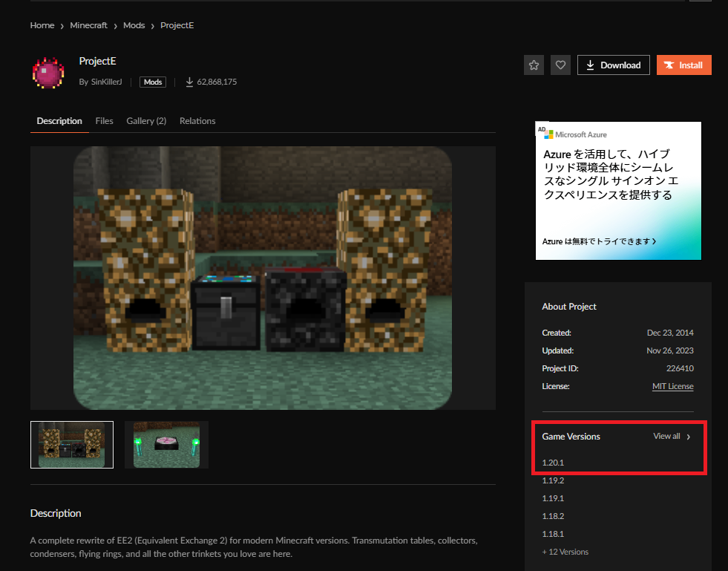Click the Download button

613,65
